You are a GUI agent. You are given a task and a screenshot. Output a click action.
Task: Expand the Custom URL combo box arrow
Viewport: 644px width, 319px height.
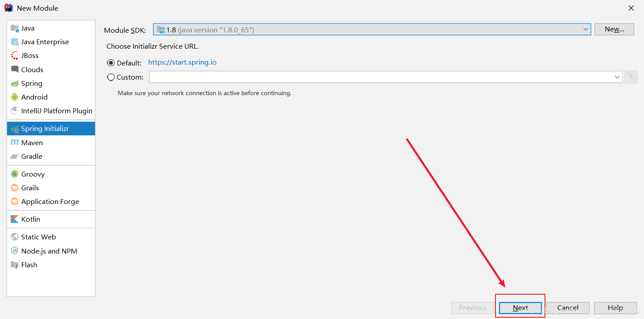617,77
